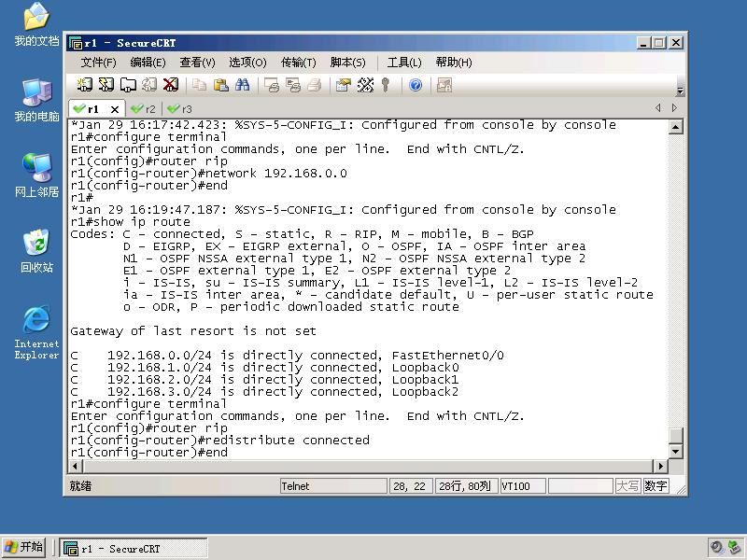This screenshot has height=560, width=747.
Task: Open Session Options from the toolbar
Action: (x=344, y=85)
